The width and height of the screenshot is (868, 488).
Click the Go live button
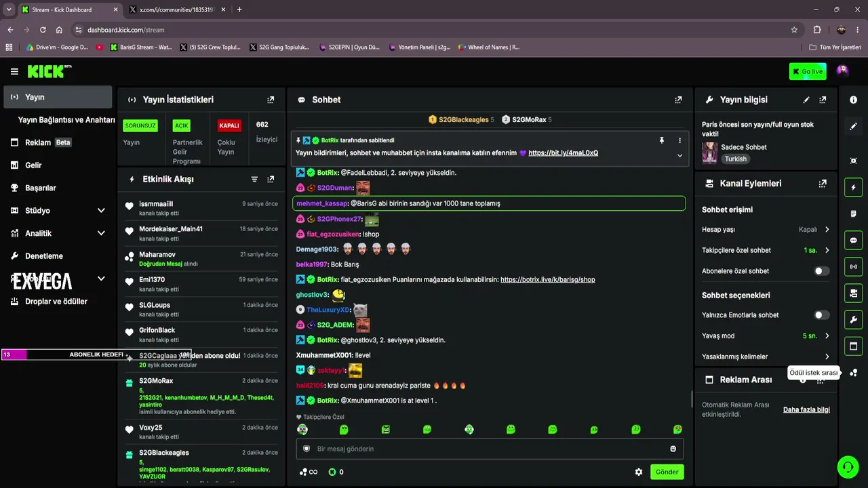pos(808,71)
